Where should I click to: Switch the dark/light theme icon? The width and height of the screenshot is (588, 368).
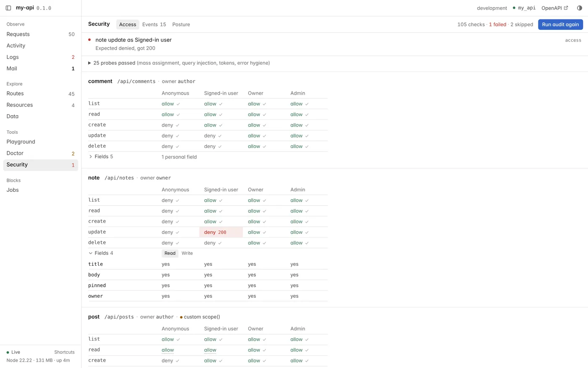580,8
